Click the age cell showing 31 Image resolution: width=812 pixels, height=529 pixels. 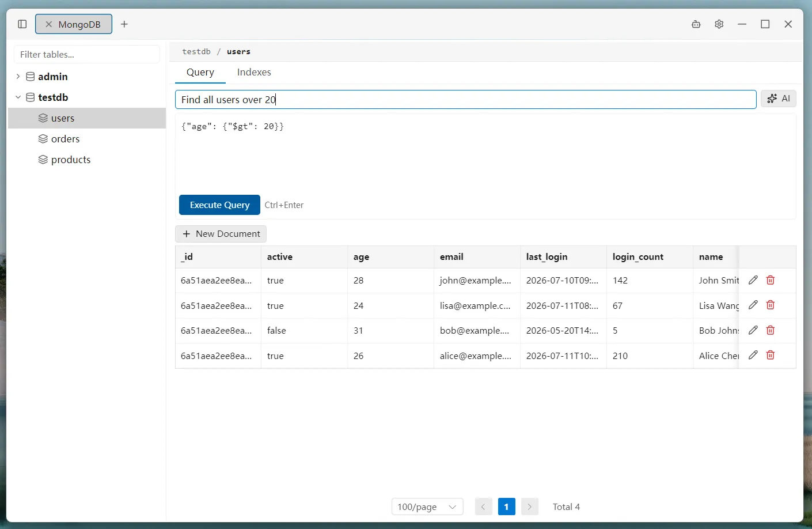(391, 331)
